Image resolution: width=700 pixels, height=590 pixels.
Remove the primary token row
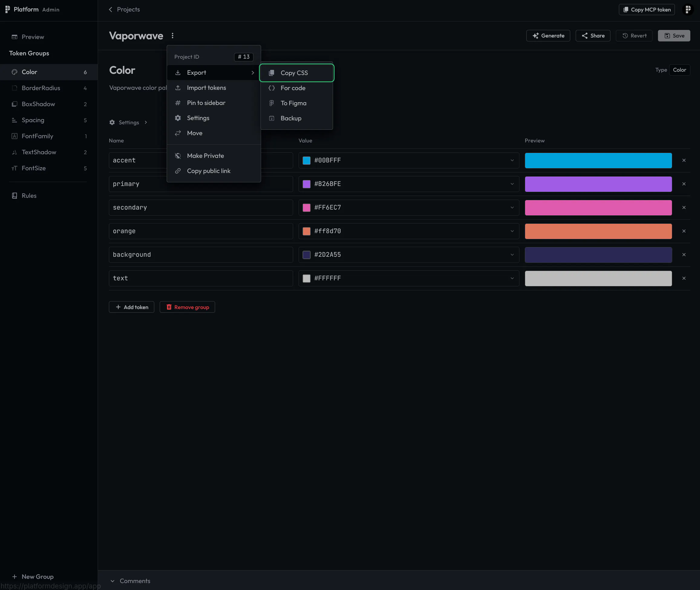pos(684,184)
